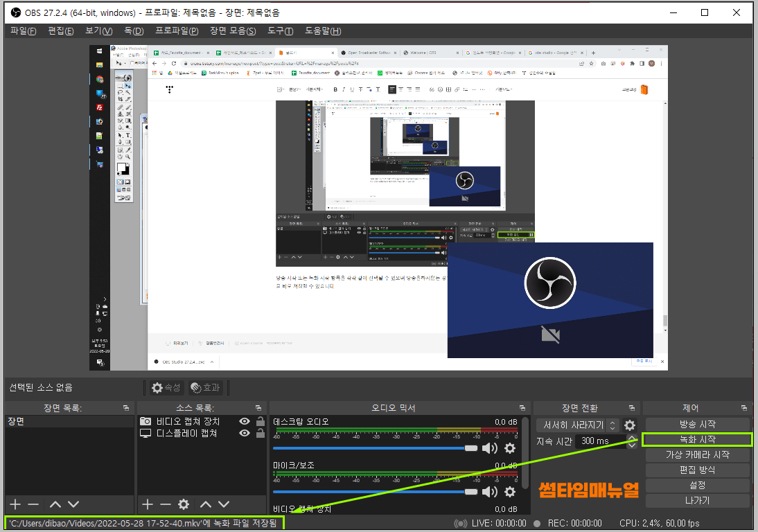Open the 도움말(H) menu
The image size is (758, 532).
(x=323, y=31)
